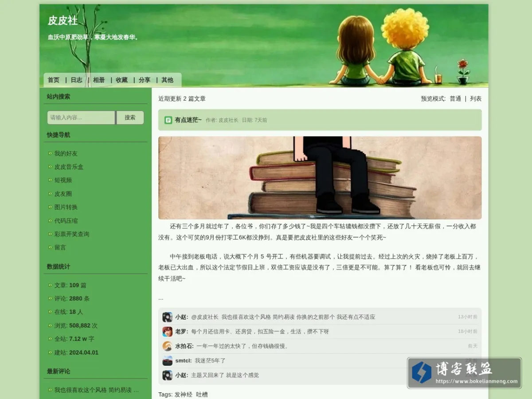Open the 日志 navigation menu item
532x399 pixels.
[x=76, y=80]
